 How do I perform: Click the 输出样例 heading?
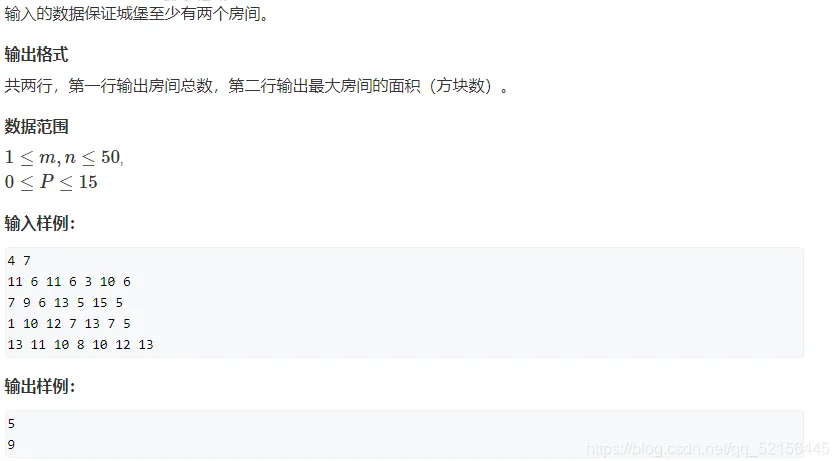tap(40, 386)
